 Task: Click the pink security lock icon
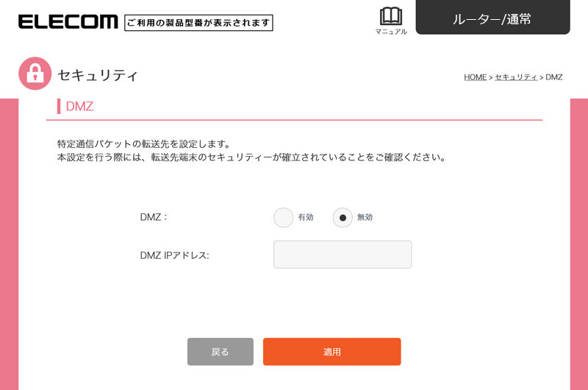[x=35, y=74]
